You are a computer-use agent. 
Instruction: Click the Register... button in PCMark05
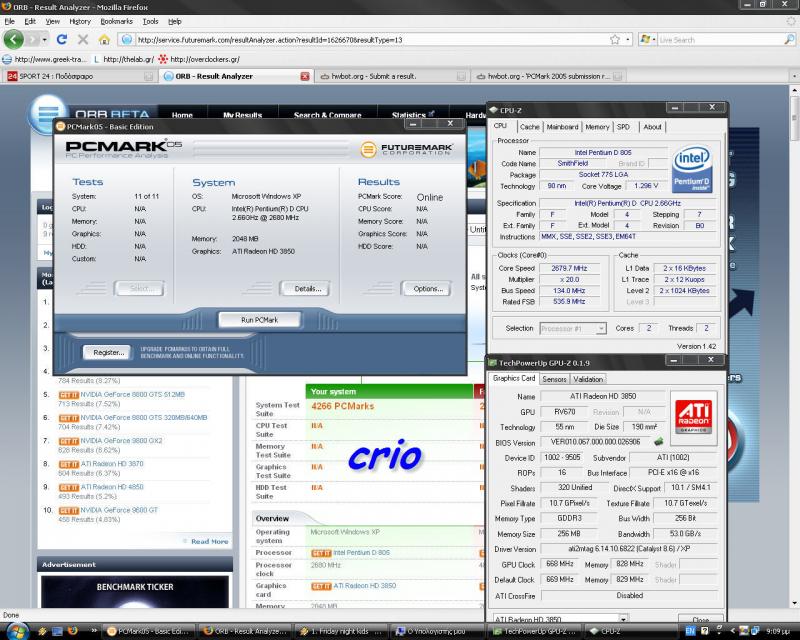(x=109, y=352)
